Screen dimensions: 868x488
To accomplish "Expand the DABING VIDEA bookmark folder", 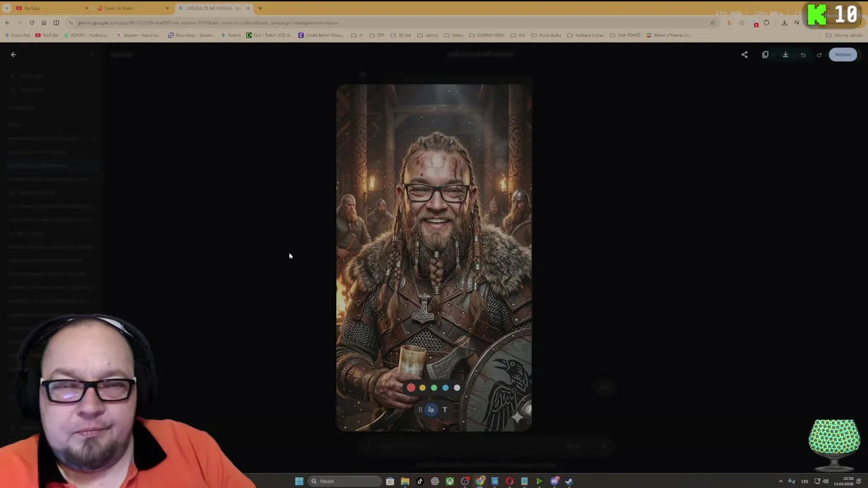I will [x=487, y=35].
